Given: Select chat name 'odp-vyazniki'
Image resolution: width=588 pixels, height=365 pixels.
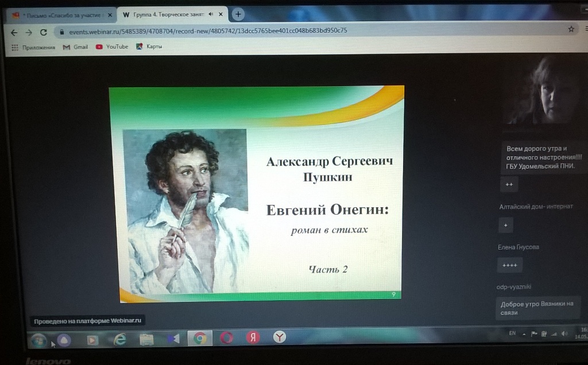Looking at the screenshot, I should coord(513,287).
